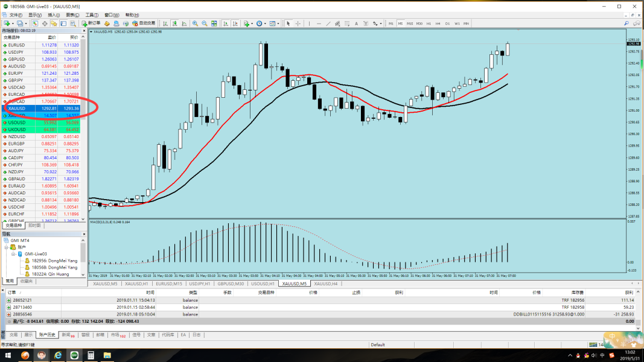
Task: Zoom in on the chart with magnifier plus
Action: pyautogui.click(x=195, y=24)
